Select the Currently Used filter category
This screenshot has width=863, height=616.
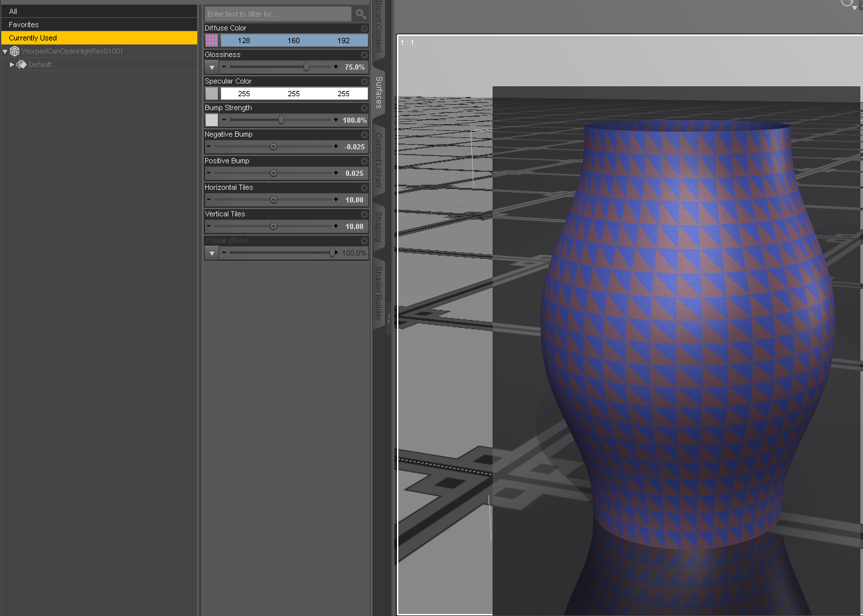[x=100, y=38]
